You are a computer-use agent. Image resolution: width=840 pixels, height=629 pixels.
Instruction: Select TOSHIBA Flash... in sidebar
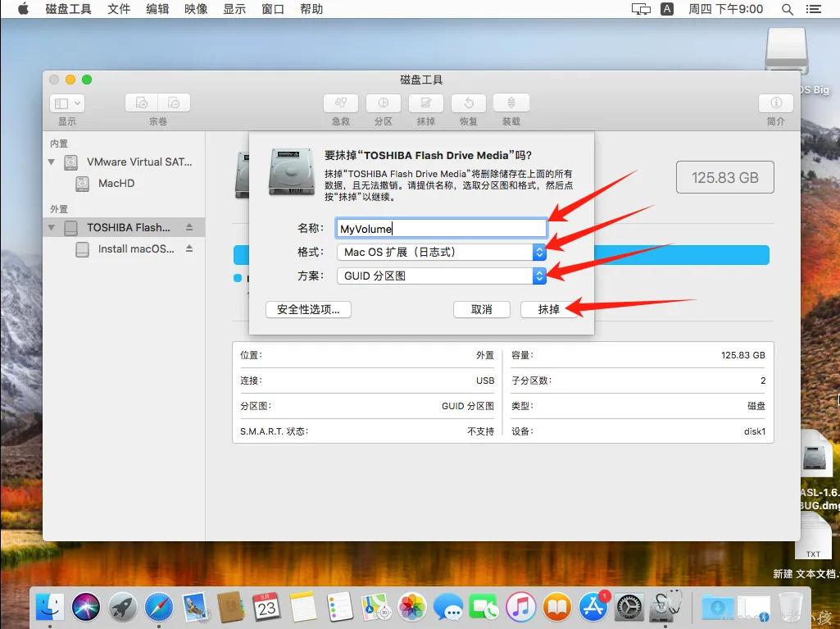(124, 227)
